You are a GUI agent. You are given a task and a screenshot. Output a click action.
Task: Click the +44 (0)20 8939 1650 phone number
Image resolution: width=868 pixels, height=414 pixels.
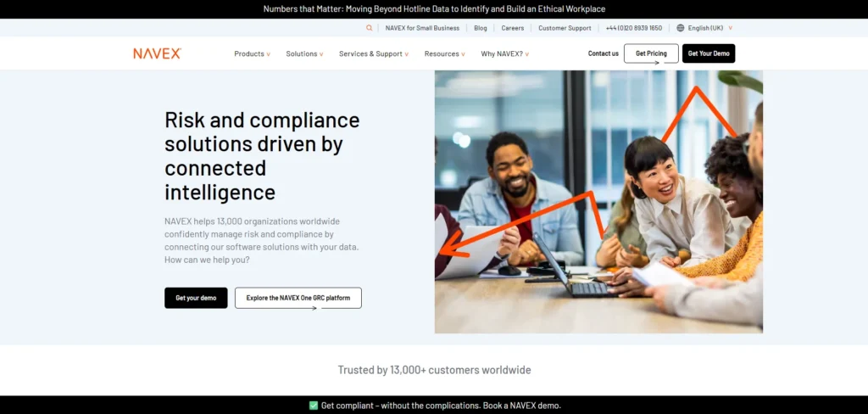click(634, 28)
